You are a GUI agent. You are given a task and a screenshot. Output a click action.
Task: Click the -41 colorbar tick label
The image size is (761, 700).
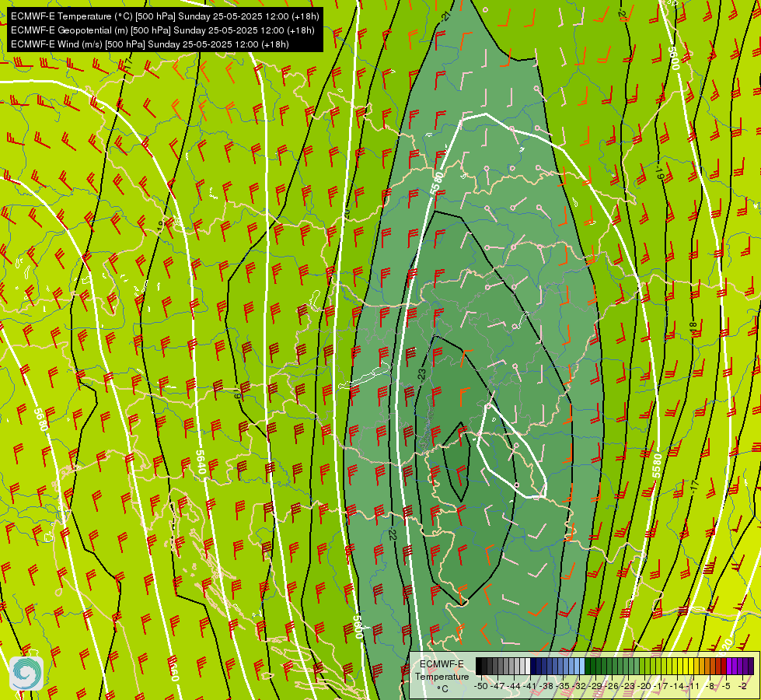point(530,686)
